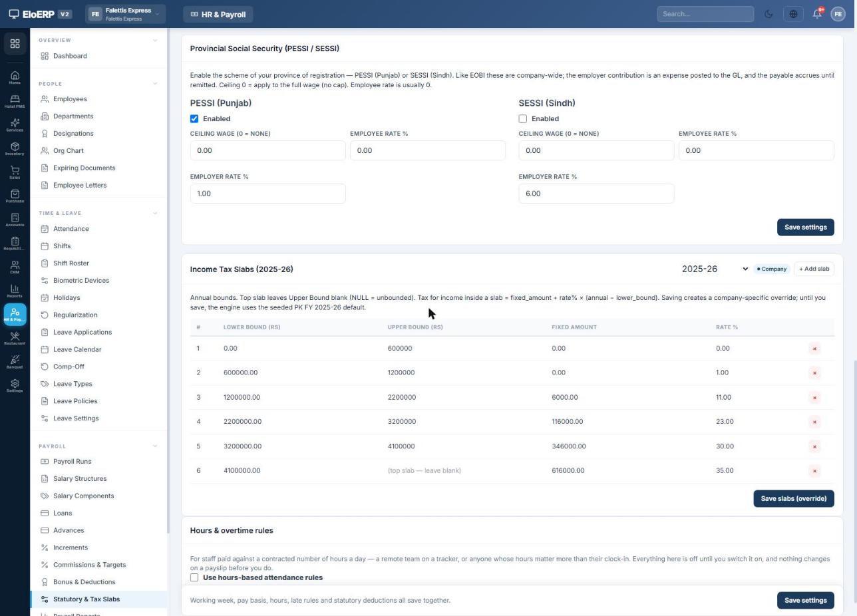This screenshot has height=616, width=857.
Task: Click the + Add slab button
Action: pyautogui.click(x=814, y=269)
